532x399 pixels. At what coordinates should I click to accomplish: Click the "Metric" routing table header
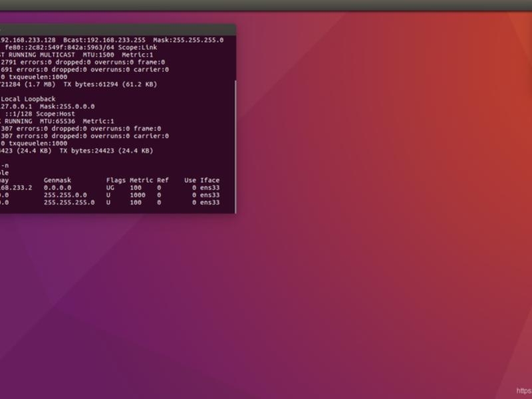click(141, 180)
